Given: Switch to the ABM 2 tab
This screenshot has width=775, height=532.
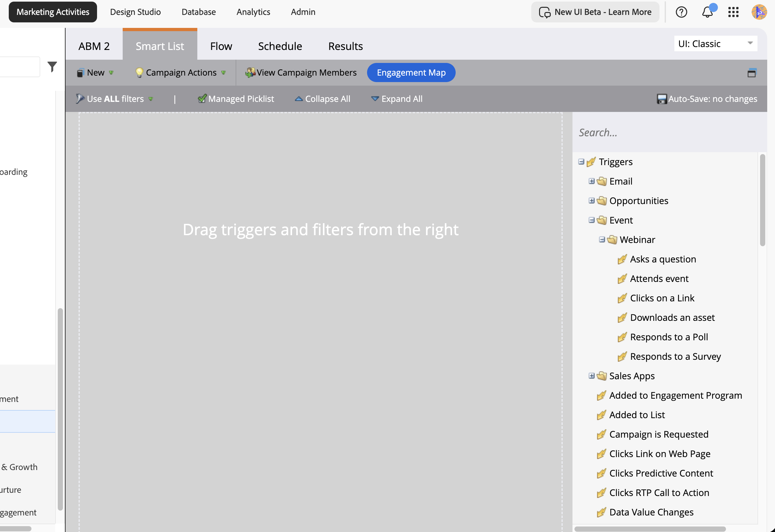Looking at the screenshot, I should point(94,46).
